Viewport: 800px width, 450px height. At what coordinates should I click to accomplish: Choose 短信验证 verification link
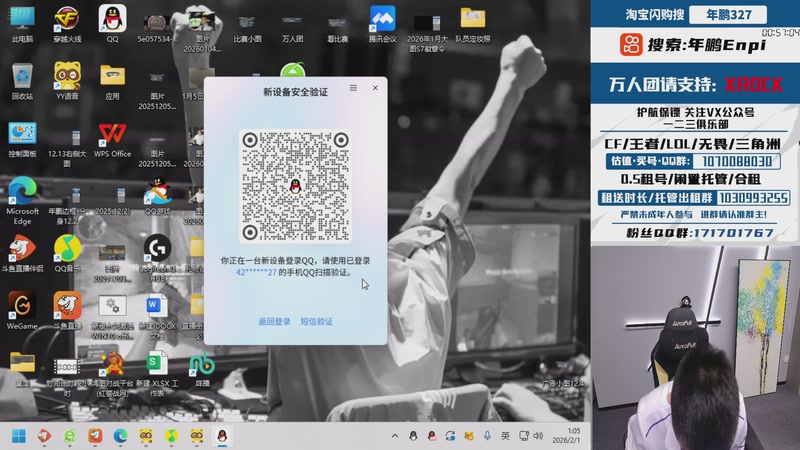(x=316, y=321)
